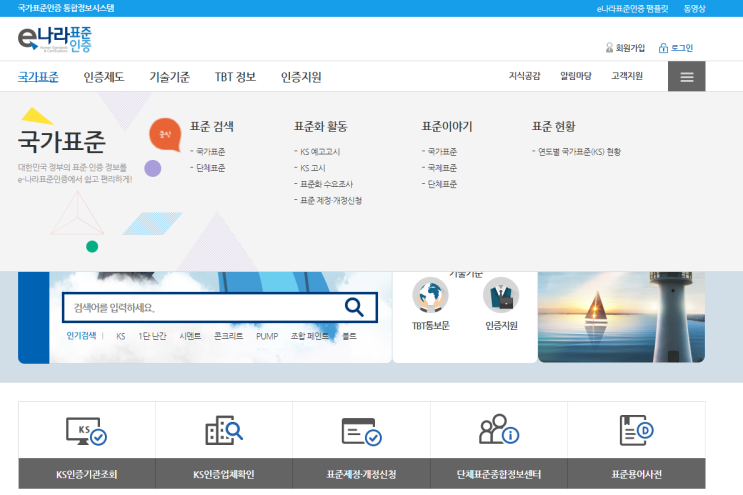Click the KS인증기관조회 button

tap(87, 474)
